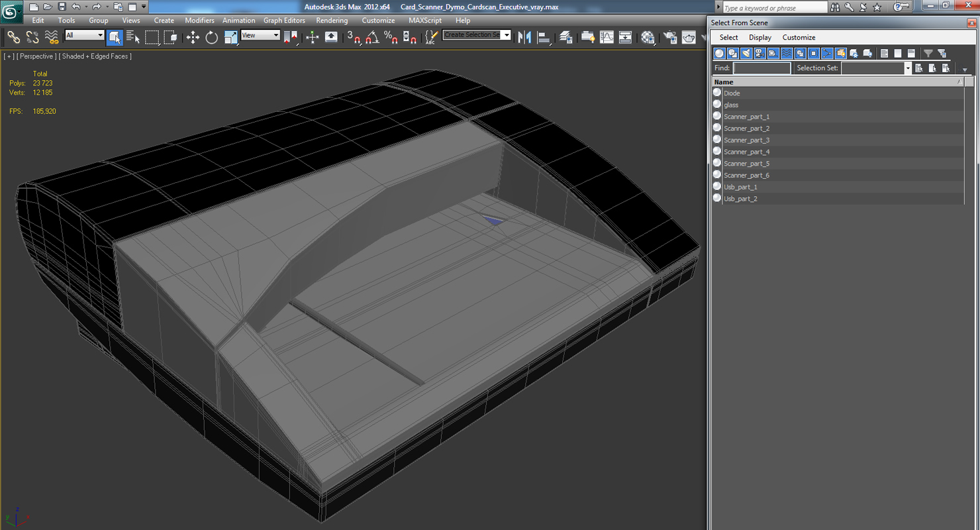
Task: Click the Find input field
Action: point(761,68)
